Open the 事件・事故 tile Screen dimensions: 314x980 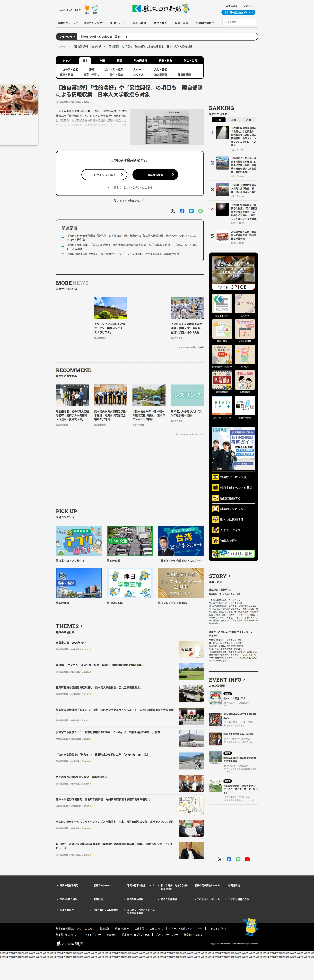point(222,329)
